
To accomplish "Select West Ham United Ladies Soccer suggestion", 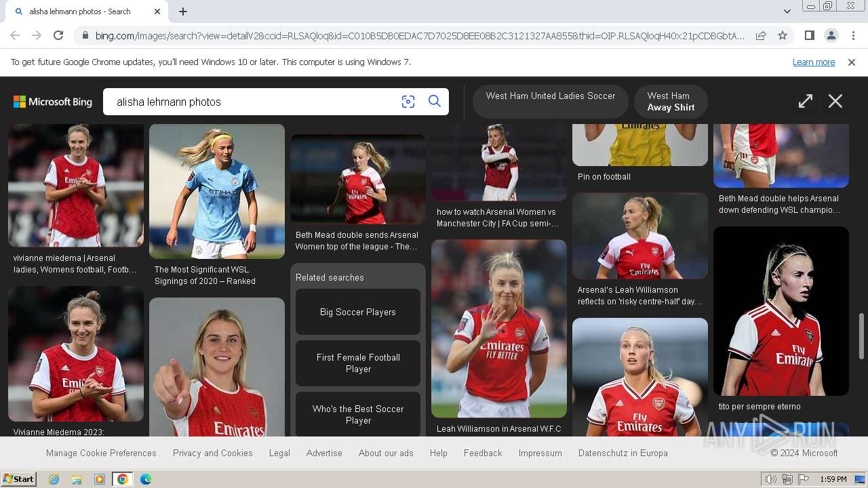I will 551,102.
